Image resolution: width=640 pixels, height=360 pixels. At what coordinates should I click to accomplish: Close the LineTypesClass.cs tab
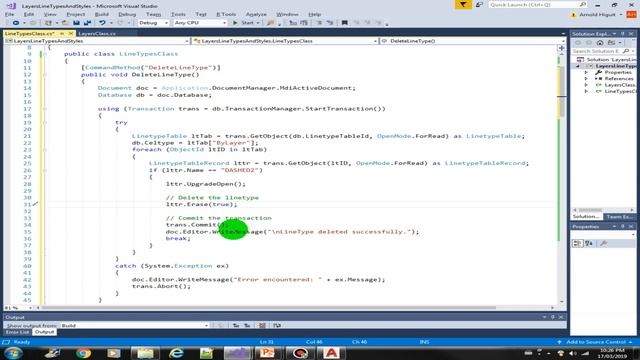pos(71,33)
